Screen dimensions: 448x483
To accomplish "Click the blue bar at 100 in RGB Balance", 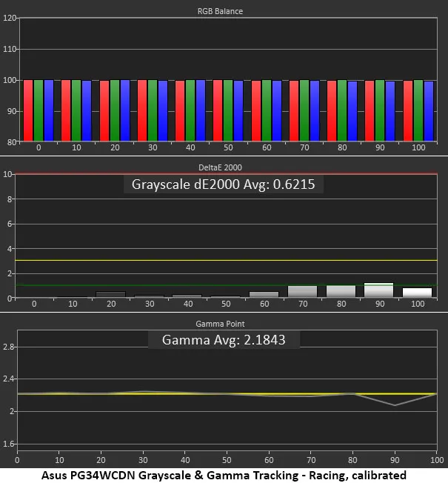I will coord(429,110).
